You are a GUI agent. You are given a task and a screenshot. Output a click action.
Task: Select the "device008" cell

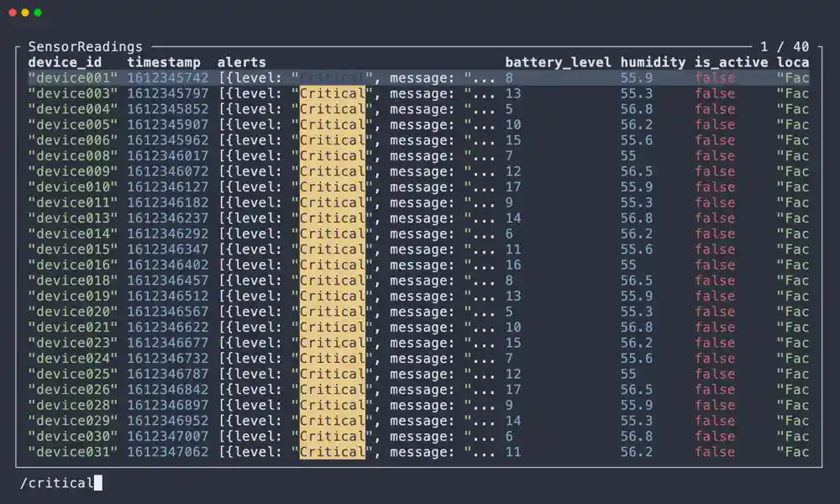coord(73,155)
